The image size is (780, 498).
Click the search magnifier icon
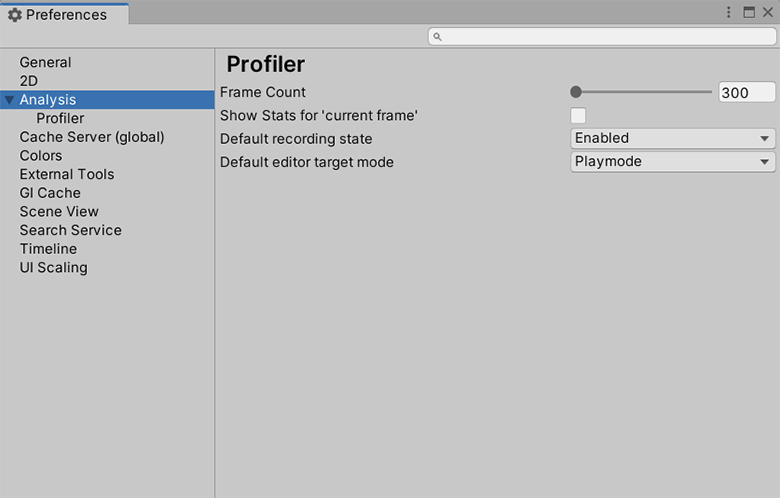[x=438, y=37]
